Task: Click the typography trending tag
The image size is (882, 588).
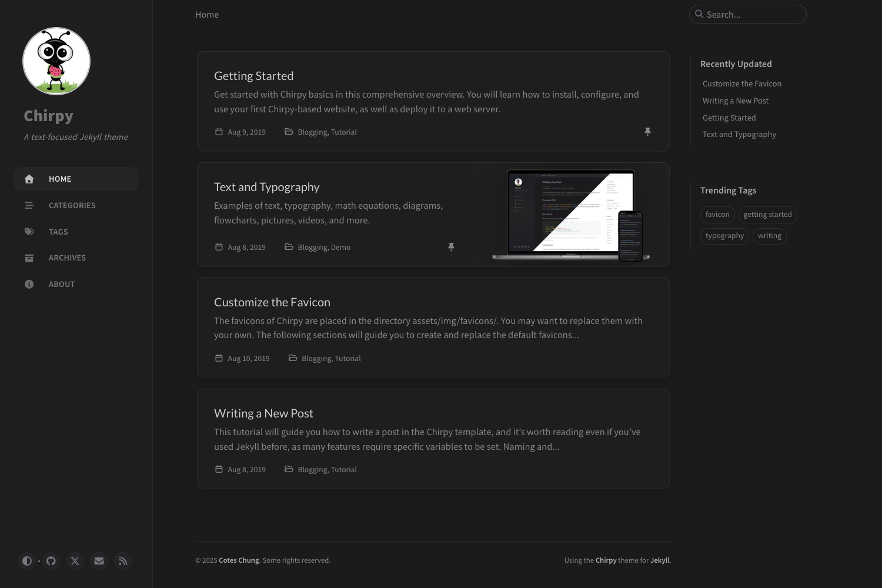Action: (x=724, y=236)
